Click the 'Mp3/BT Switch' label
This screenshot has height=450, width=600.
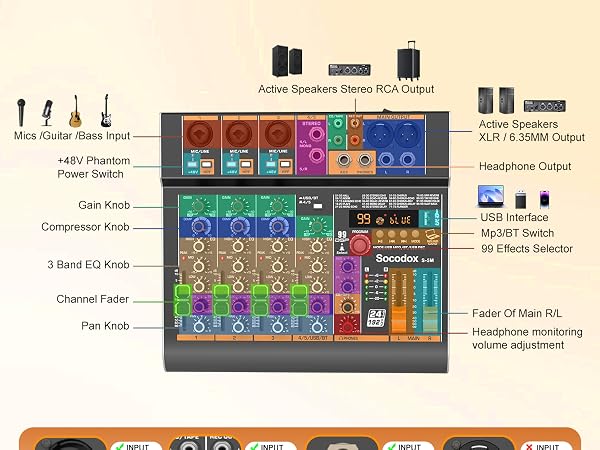[x=518, y=233]
